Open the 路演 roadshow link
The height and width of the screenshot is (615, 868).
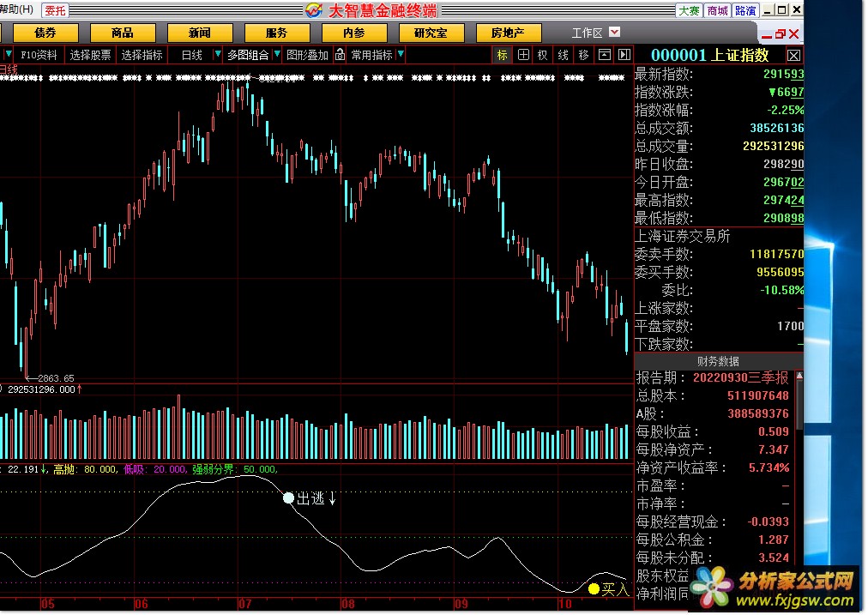click(x=745, y=10)
